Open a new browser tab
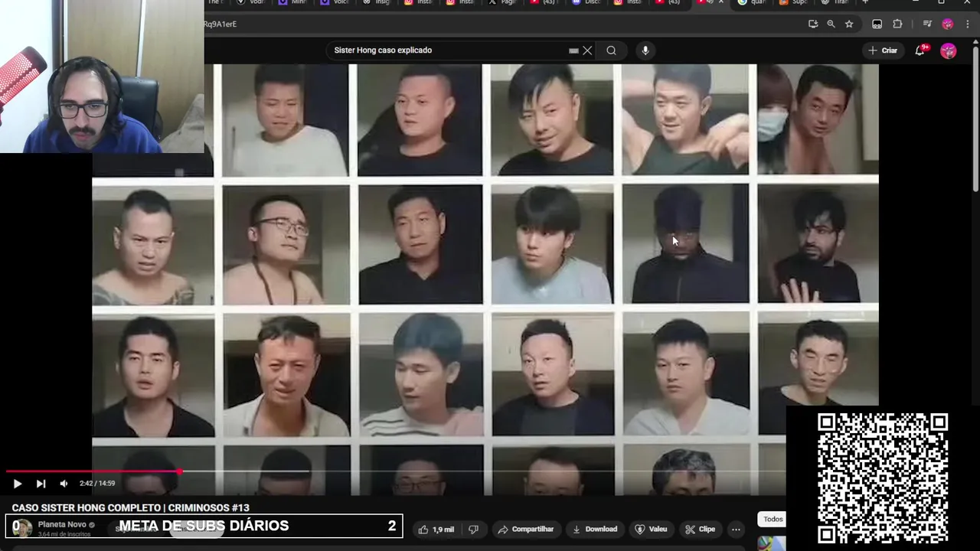Screen dimensions: 980x551 [x=865, y=2]
